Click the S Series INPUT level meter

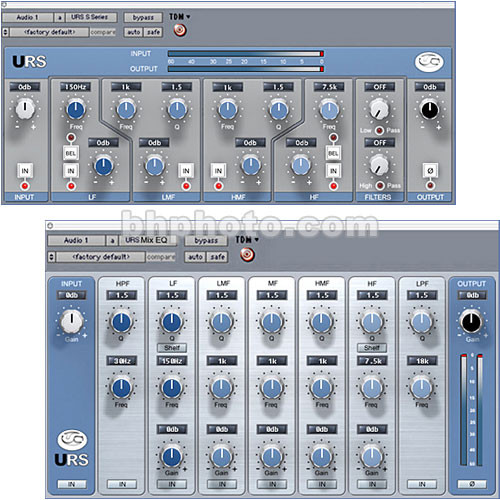pos(246,54)
